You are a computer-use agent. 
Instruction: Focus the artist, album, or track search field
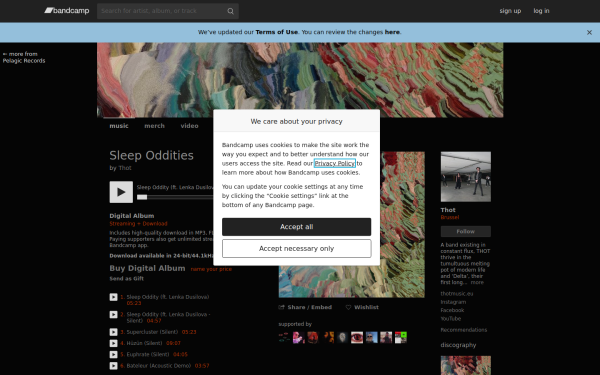(x=168, y=11)
